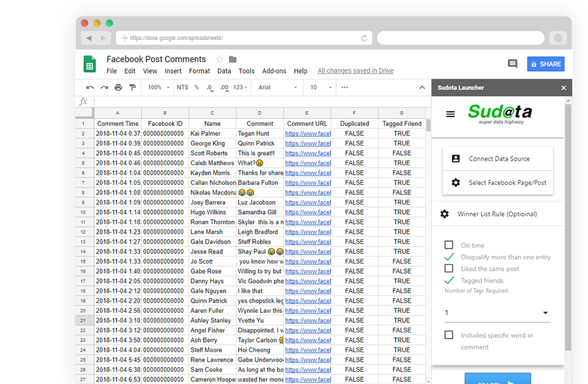Open the Help menu
The image size is (588, 384).
[x=300, y=71]
